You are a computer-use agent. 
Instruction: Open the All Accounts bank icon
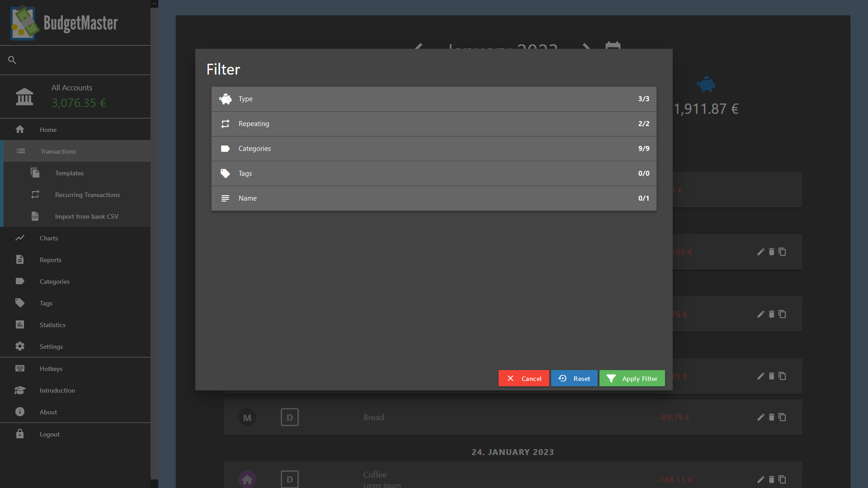click(24, 97)
